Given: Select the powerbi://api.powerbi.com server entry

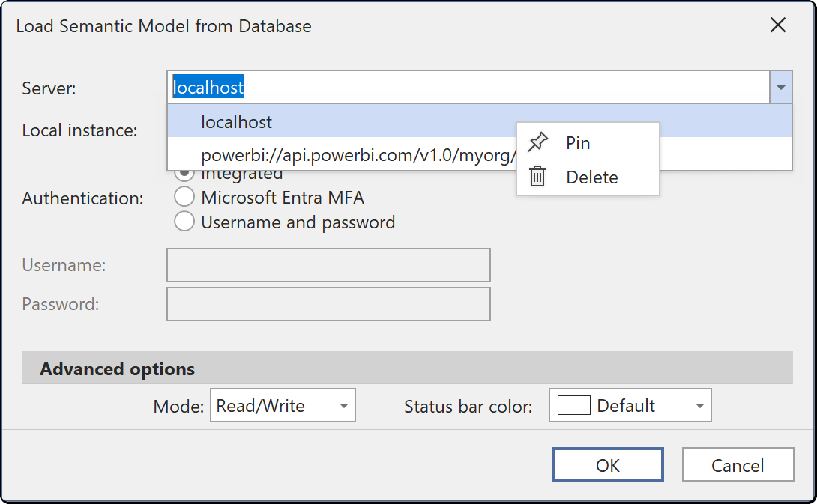Looking at the screenshot, I should (x=341, y=154).
